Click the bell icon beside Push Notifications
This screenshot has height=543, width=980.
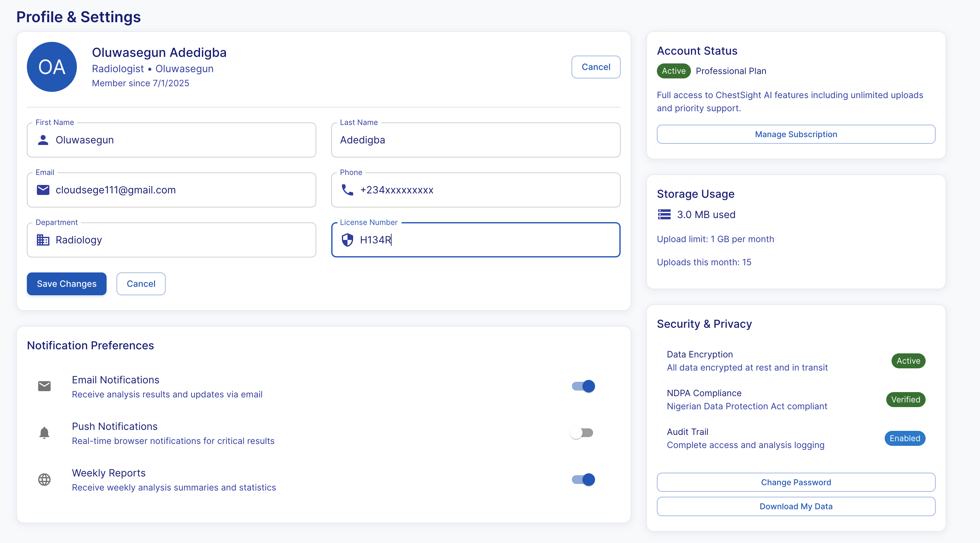[44, 433]
